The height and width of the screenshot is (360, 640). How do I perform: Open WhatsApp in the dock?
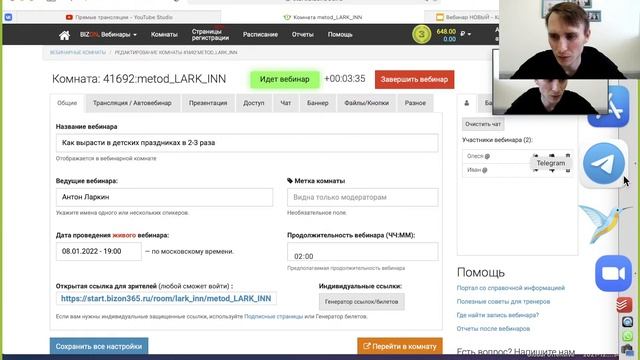click(x=627, y=336)
